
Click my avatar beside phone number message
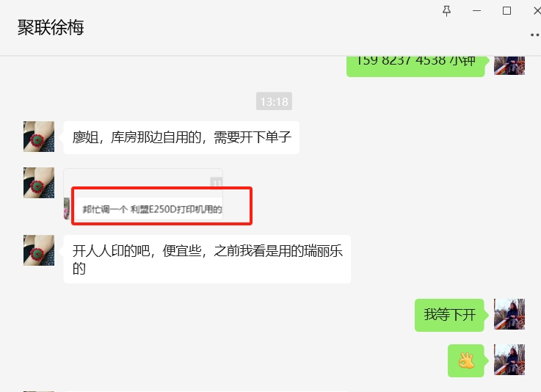click(509, 65)
